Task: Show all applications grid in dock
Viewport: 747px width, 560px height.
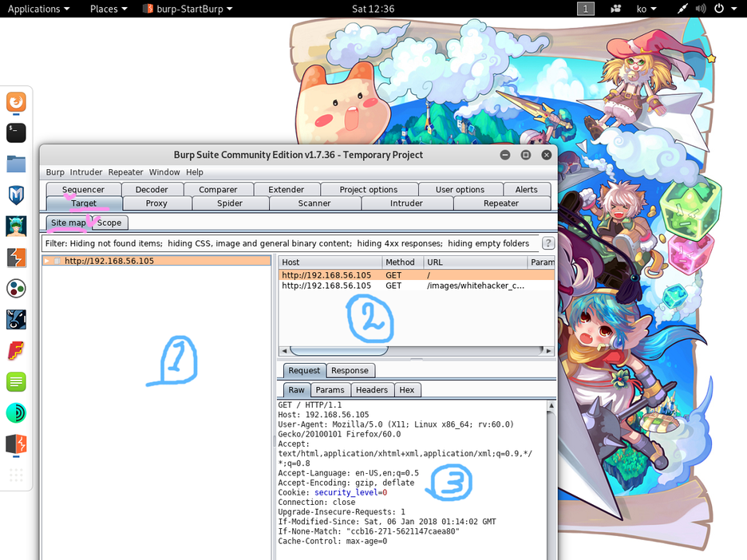Action: [16, 475]
